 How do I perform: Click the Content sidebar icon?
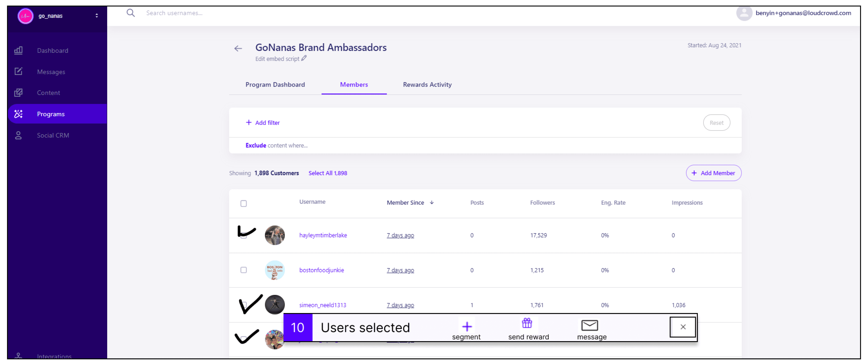click(18, 93)
